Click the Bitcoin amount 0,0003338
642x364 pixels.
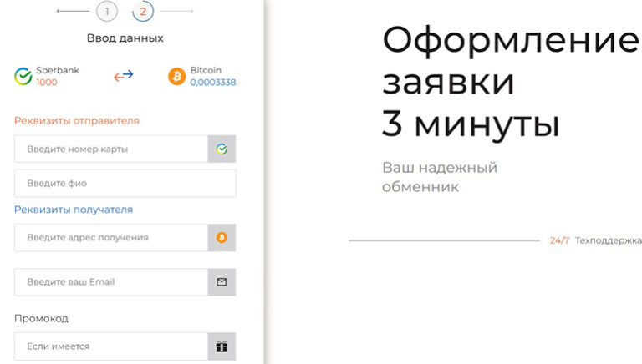(212, 83)
